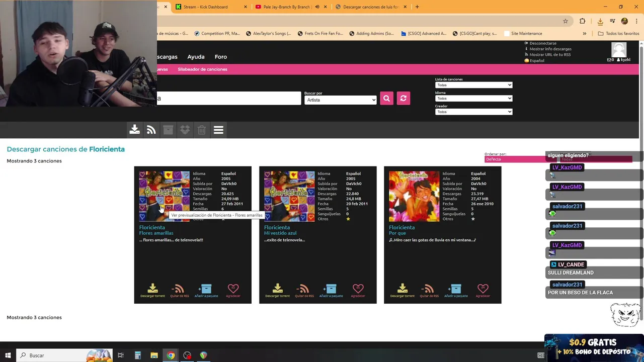Click the download tray icon in gray toolbar

(134, 130)
